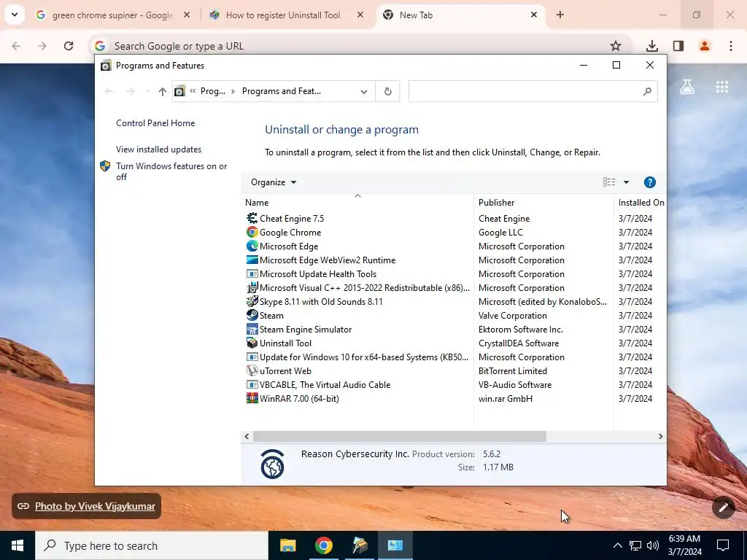Open Chrome side panel icon
This screenshot has height=560, width=747.
(678, 46)
